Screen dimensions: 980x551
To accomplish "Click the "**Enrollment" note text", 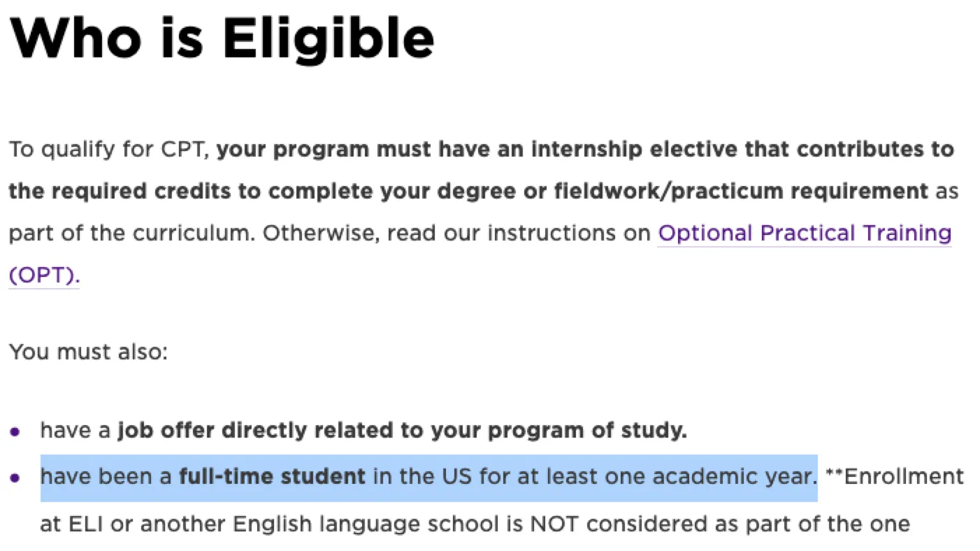I will [894, 478].
